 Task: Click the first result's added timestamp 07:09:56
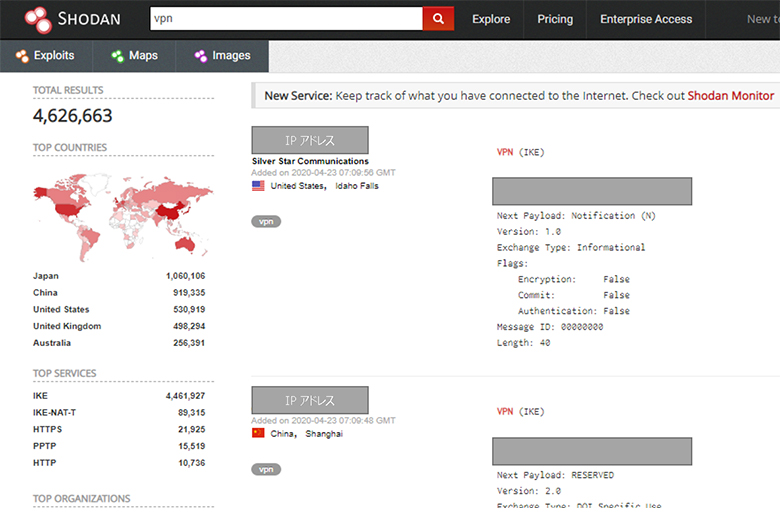(323, 173)
